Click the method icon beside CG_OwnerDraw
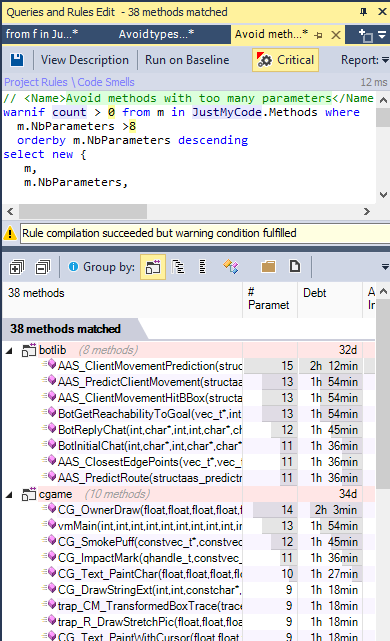 [x=49, y=509]
